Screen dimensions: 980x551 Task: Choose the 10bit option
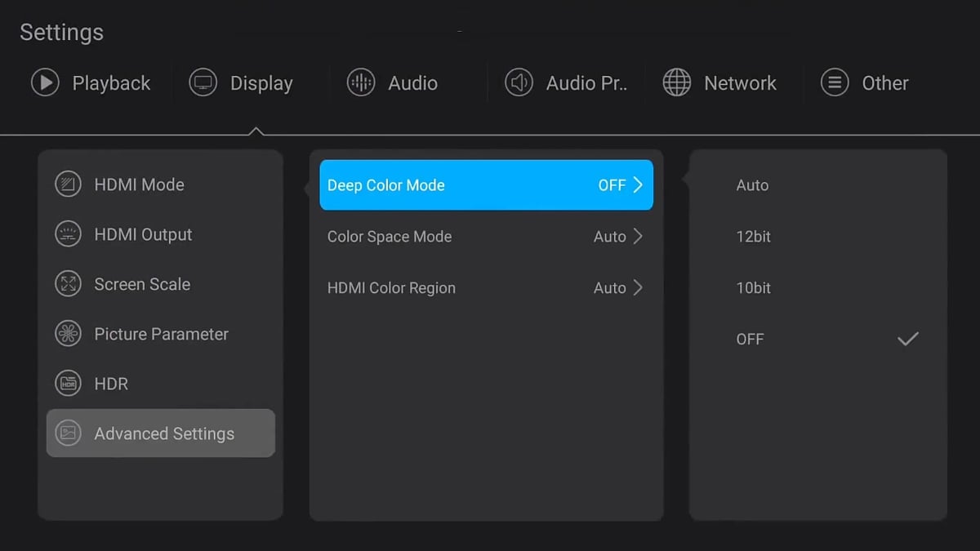753,288
